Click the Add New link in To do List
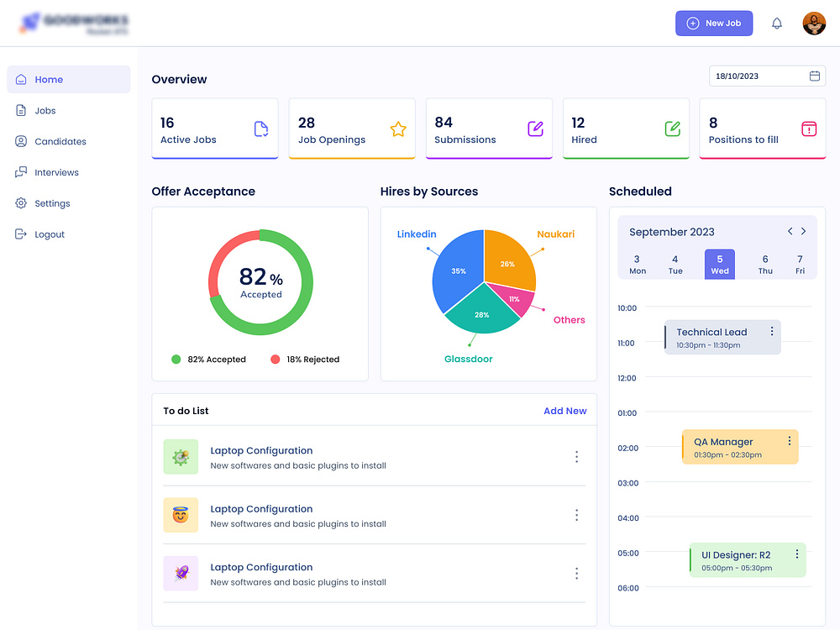Screen dimensions: 840x630 [564, 411]
